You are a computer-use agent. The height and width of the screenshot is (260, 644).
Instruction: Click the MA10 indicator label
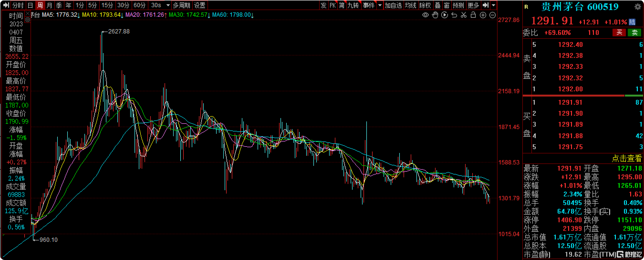tap(103, 15)
